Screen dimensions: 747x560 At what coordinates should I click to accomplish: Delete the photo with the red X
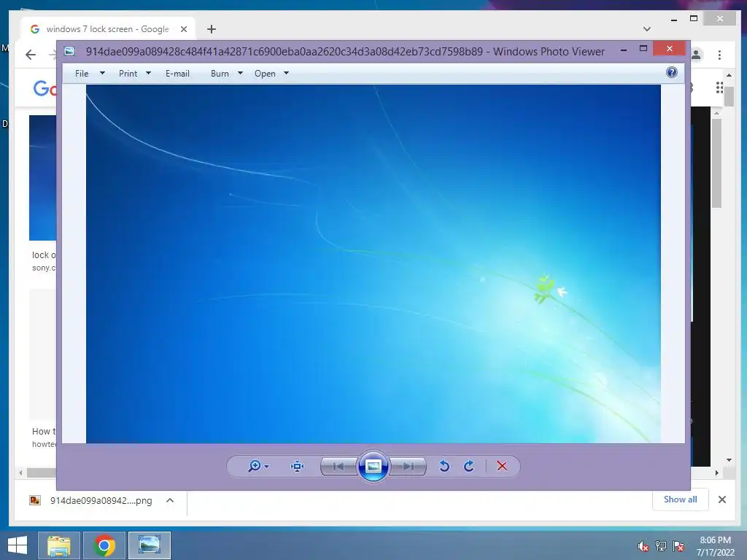[x=502, y=466]
